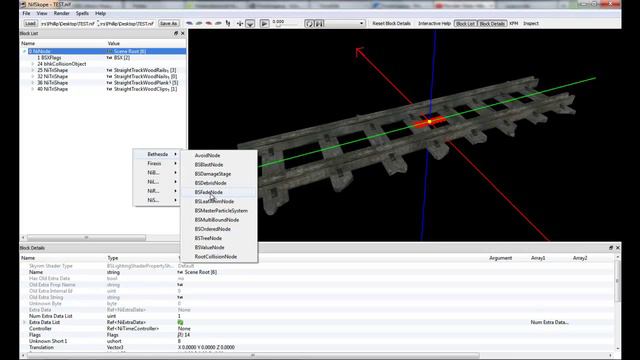Close the Block Details panel
The image size is (640, 360).
[618, 248]
